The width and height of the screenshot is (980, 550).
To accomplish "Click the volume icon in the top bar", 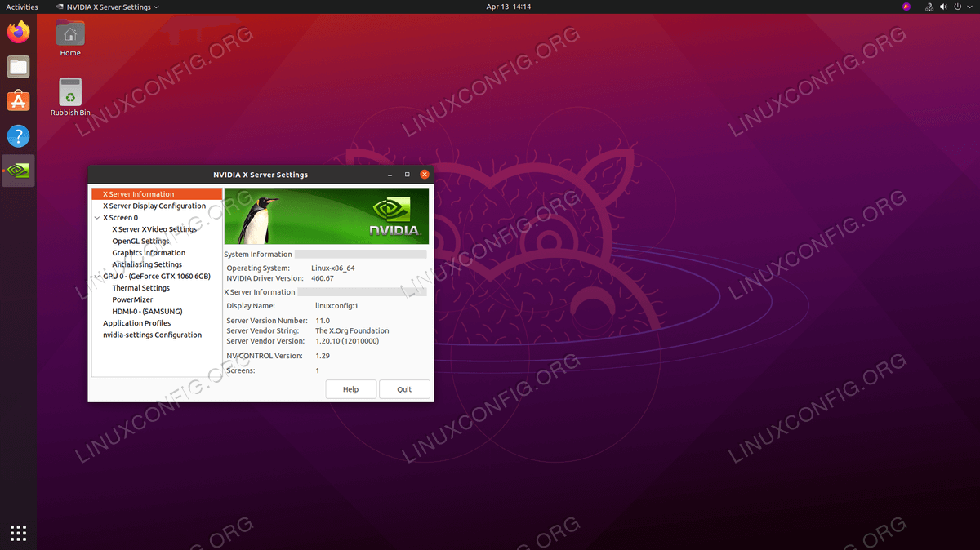I will (x=943, y=7).
